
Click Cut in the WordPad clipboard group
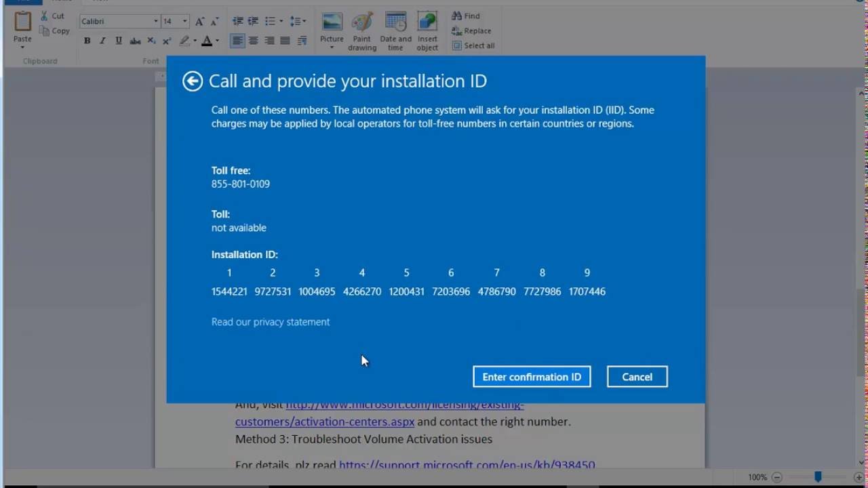52,16
